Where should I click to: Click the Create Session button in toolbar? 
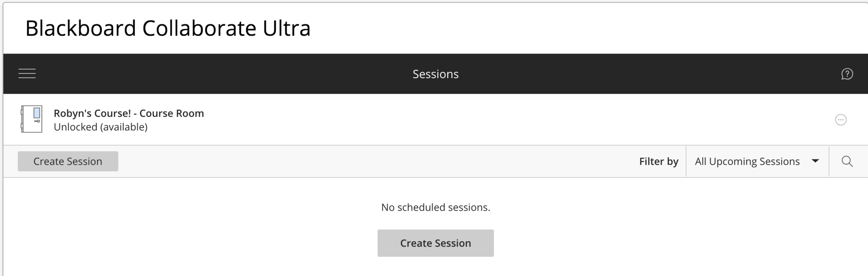click(68, 161)
